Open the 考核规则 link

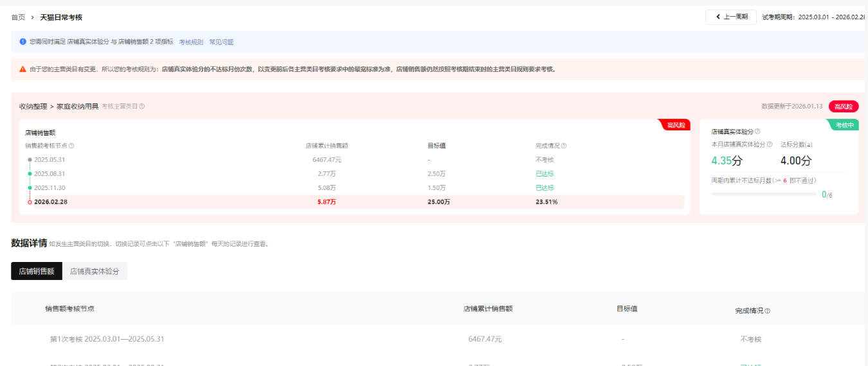click(x=191, y=42)
